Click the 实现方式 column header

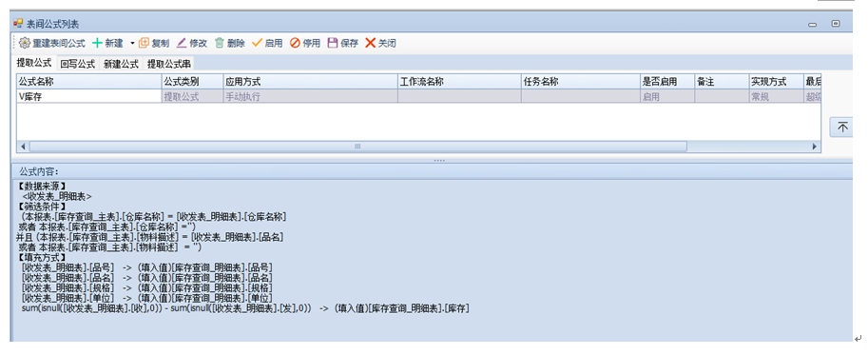776,82
